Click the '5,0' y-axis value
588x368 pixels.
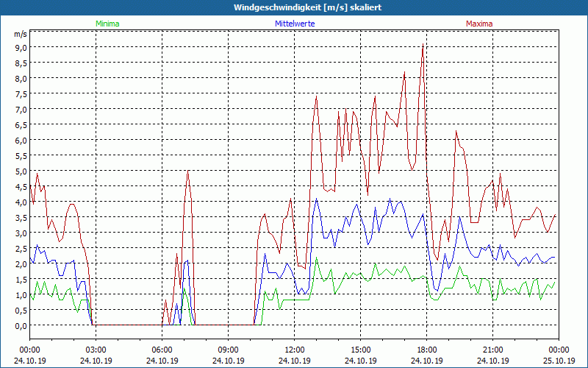click(21, 171)
